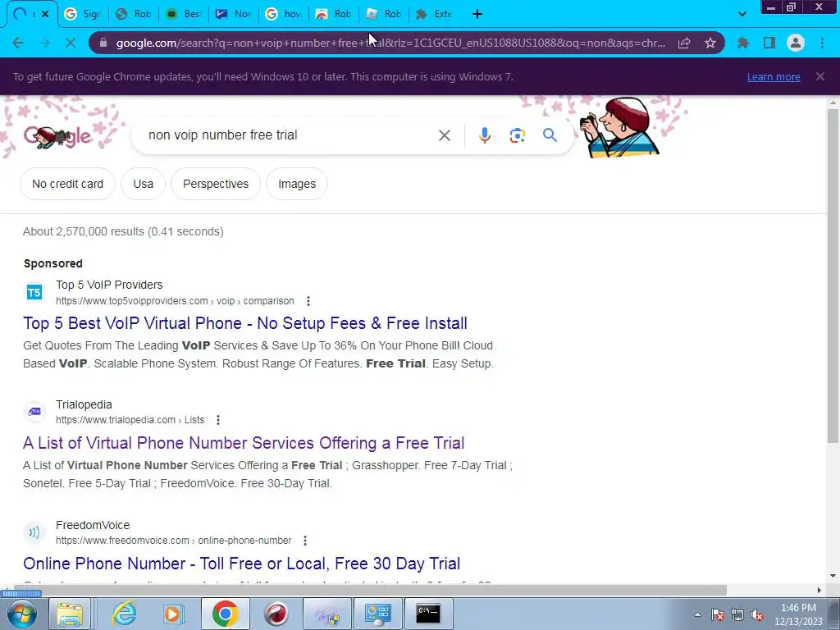Share this page icon in address bar
Screen dimensions: 840x630
[x=684, y=43]
